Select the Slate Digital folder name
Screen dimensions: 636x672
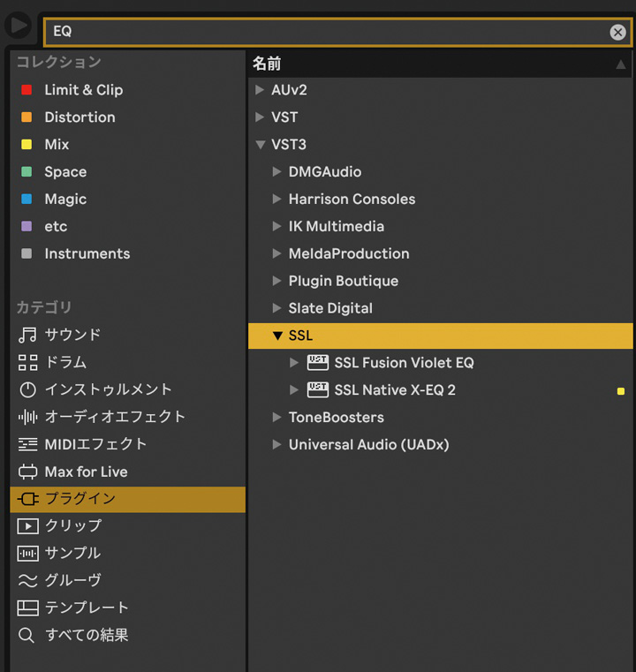(x=330, y=308)
